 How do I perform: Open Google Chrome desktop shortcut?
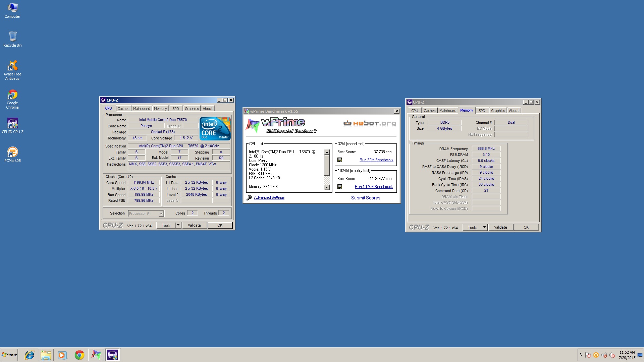click(12, 99)
